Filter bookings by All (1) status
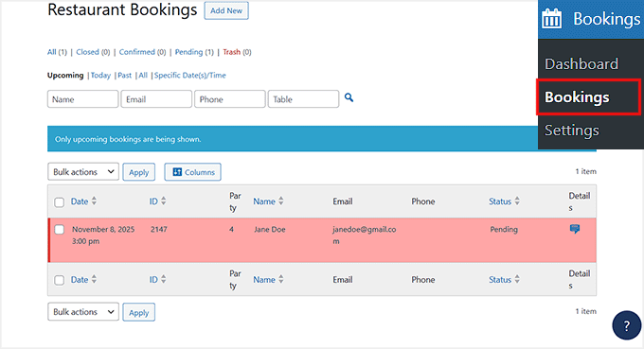 click(57, 52)
